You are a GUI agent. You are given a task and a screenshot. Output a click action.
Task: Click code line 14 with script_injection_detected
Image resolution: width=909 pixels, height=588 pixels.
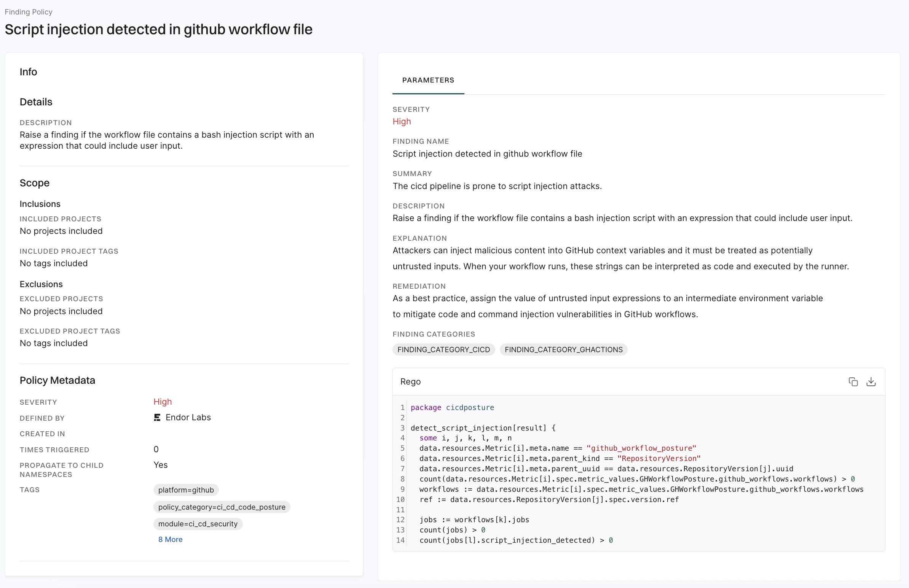[x=516, y=540]
